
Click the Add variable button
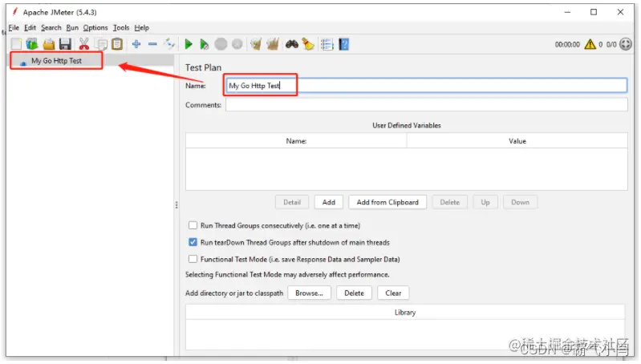pyautogui.click(x=329, y=202)
